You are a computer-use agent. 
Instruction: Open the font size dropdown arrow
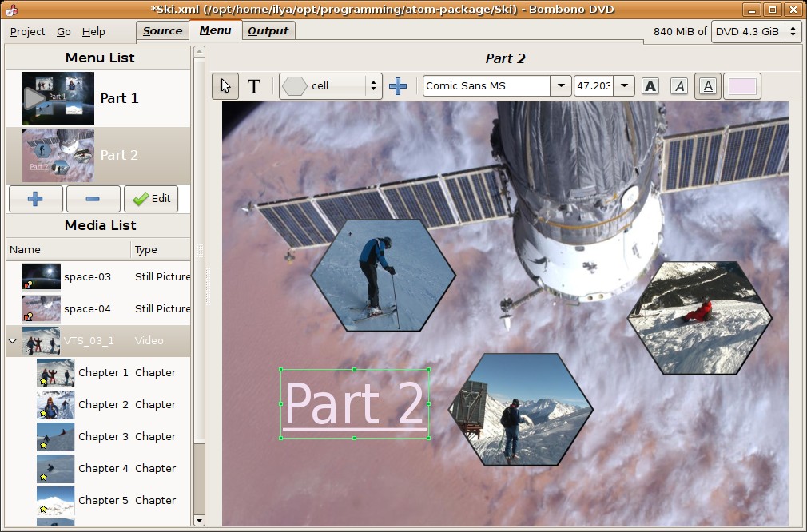[623, 85]
